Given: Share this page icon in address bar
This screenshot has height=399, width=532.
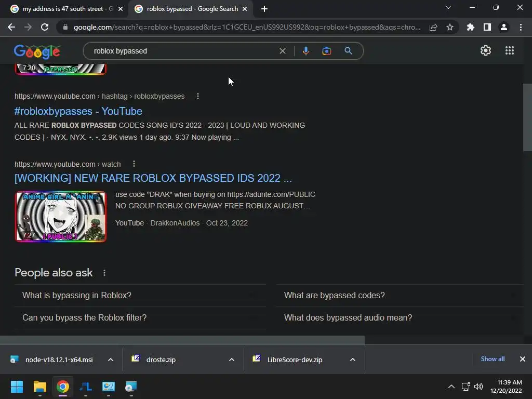Looking at the screenshot, I should click(x=433, y=28).
